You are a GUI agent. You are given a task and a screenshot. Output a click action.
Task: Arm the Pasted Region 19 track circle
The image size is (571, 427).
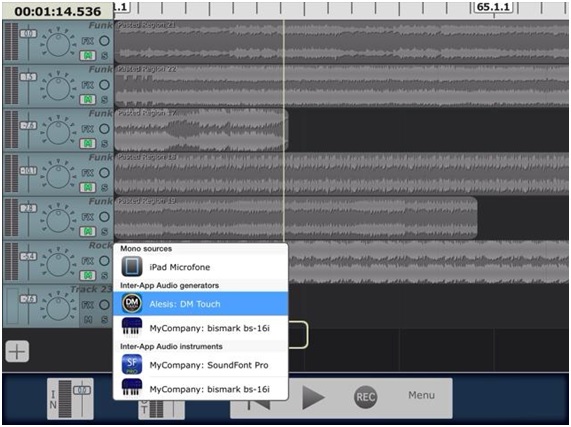105,217
